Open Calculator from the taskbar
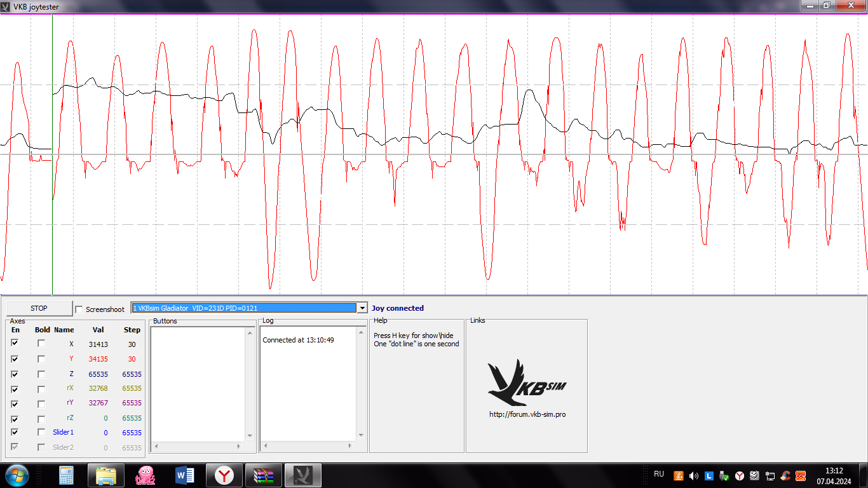The width and height of the screenshot is (868, 488). tap(66, 475)
